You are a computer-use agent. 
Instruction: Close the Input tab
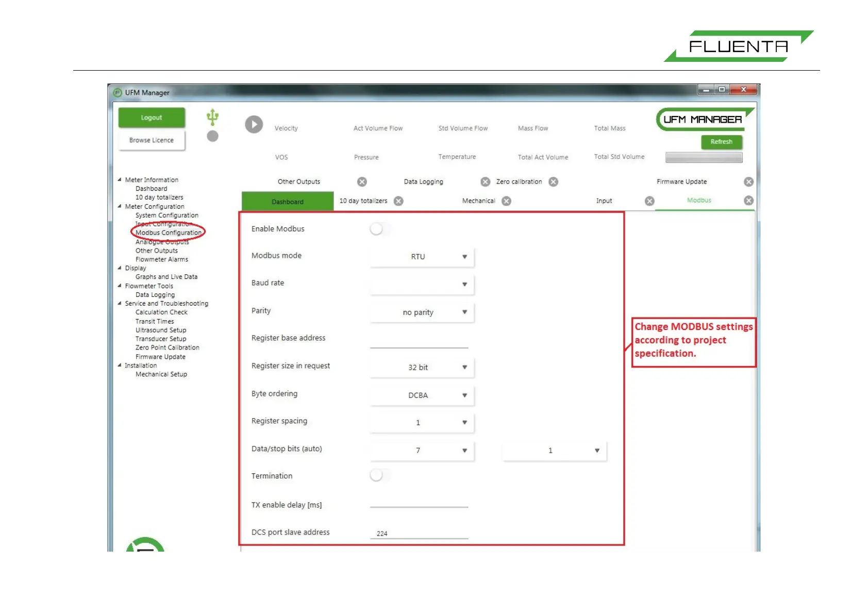pos(649,201)
